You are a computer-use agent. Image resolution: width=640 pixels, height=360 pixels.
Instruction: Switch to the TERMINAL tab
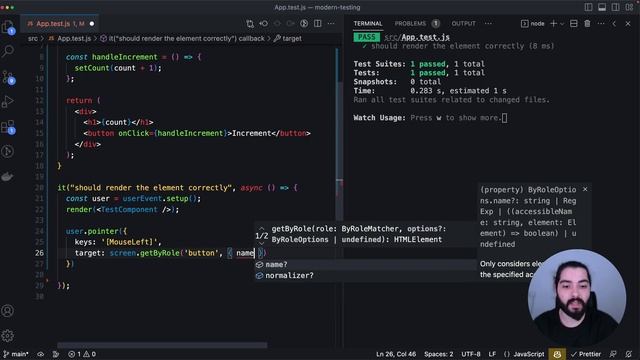368,24
